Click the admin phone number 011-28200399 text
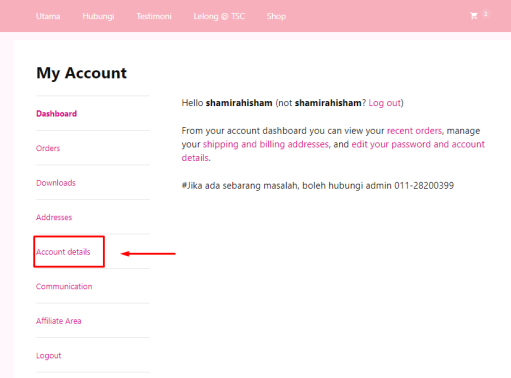 (x=424, y=186)
